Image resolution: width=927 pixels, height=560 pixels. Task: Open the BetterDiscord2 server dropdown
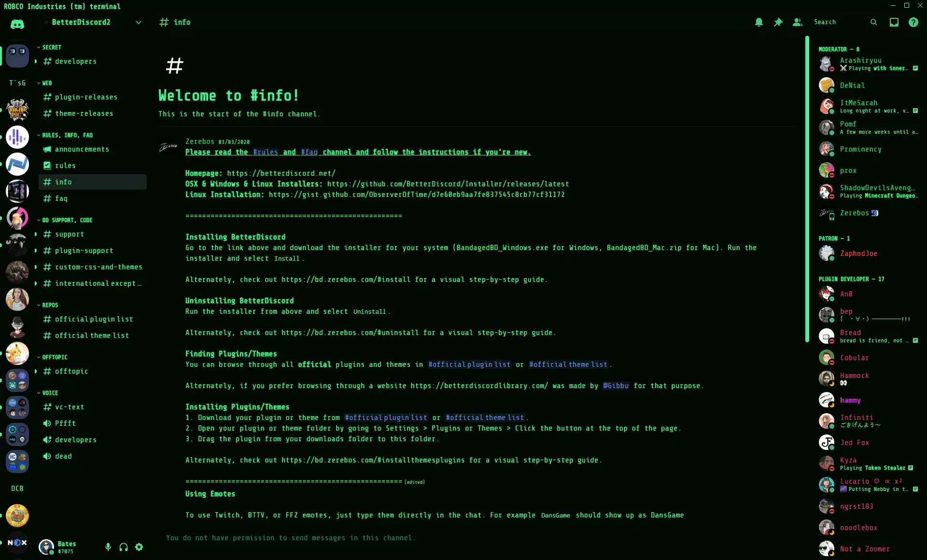139,22
